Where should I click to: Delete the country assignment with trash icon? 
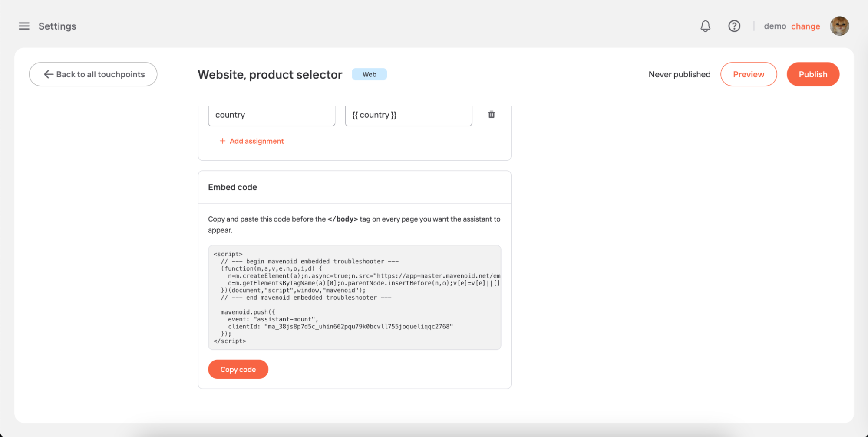492,115
